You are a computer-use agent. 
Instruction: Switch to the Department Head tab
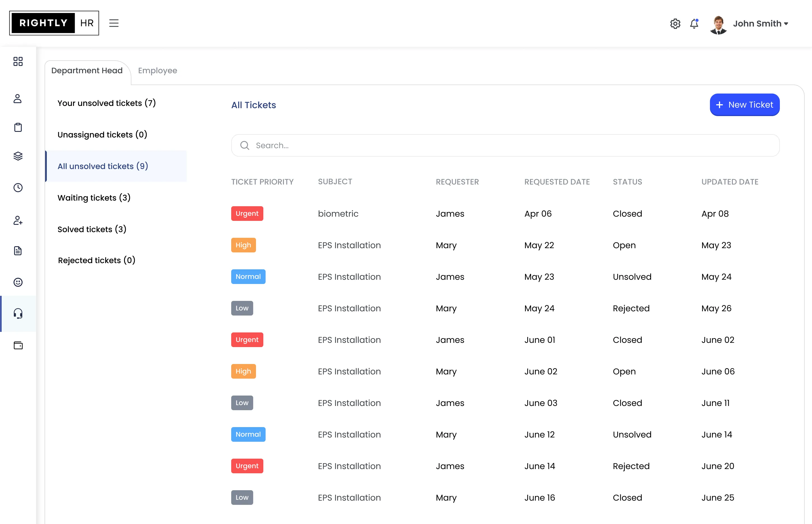click(87, 70)
